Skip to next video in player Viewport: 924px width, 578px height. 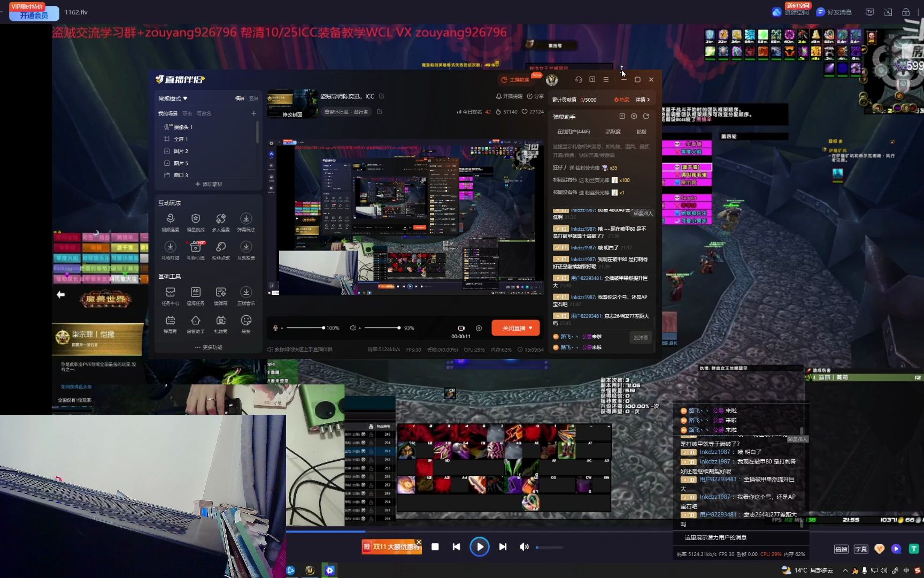[503, 546]
